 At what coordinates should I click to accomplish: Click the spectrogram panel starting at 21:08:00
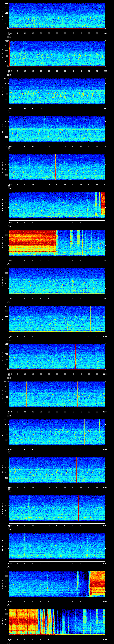[57, 281]
